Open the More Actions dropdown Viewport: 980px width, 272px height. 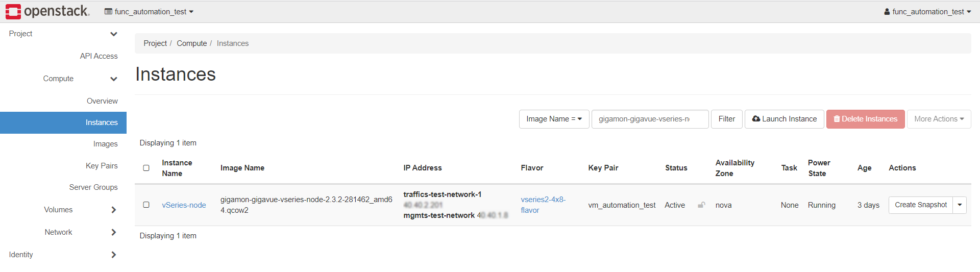939,119
